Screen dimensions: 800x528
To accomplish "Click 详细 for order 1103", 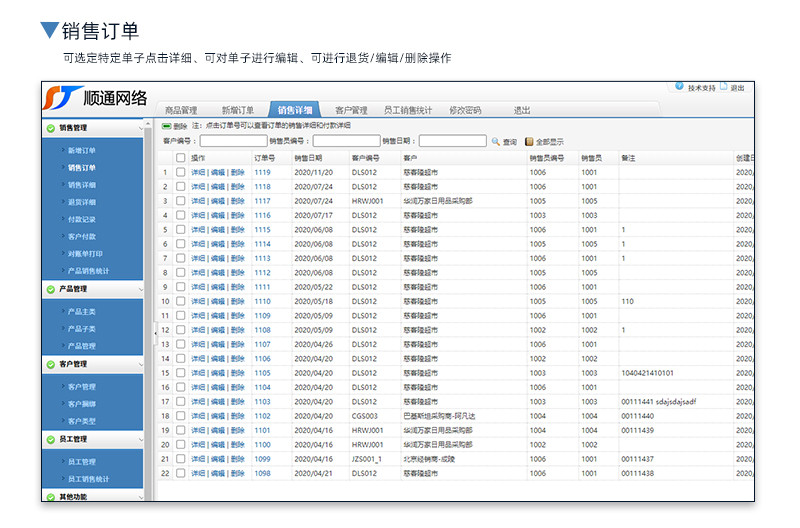I will 198,402.
